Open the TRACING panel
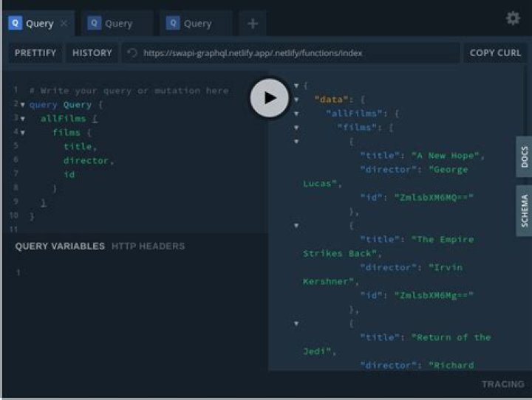This screenshot has width=532, height=400. click(502, 384)
